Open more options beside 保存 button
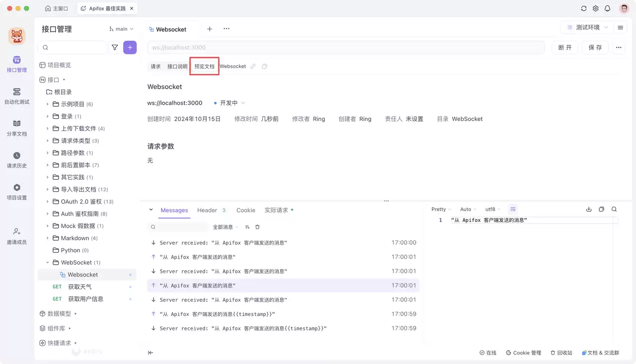Viewport: 636px width, 364px height. (619, 47)
